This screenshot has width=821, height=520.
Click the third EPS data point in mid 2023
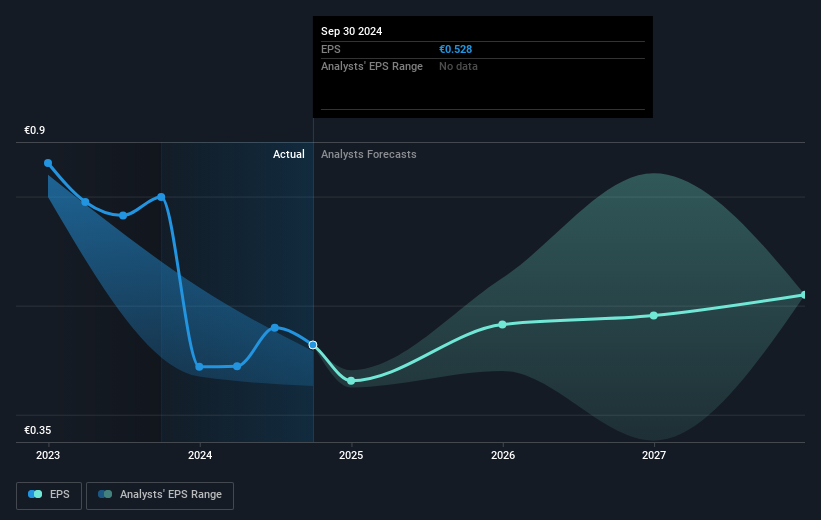coord(123,215)
